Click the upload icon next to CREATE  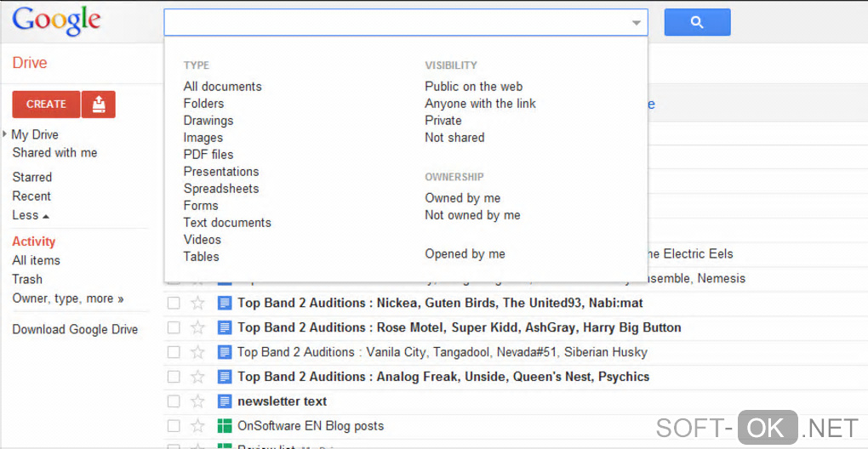99,104
